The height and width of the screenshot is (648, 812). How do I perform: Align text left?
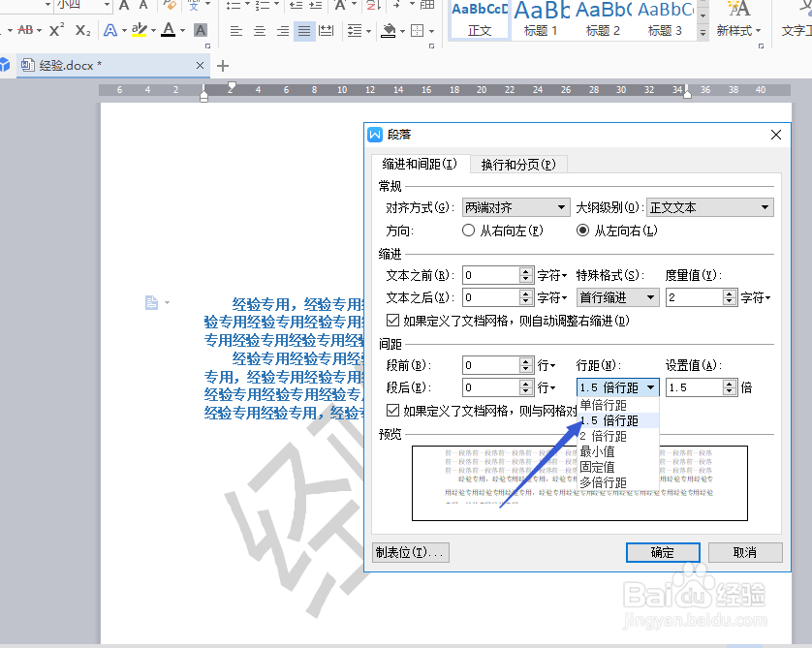236,31
